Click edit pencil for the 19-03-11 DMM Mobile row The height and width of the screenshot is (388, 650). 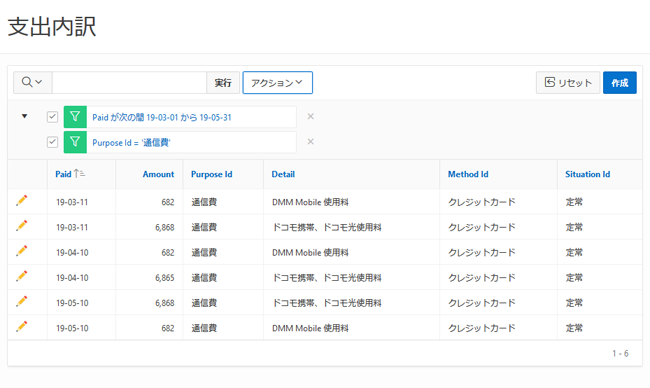click(22, 201)
